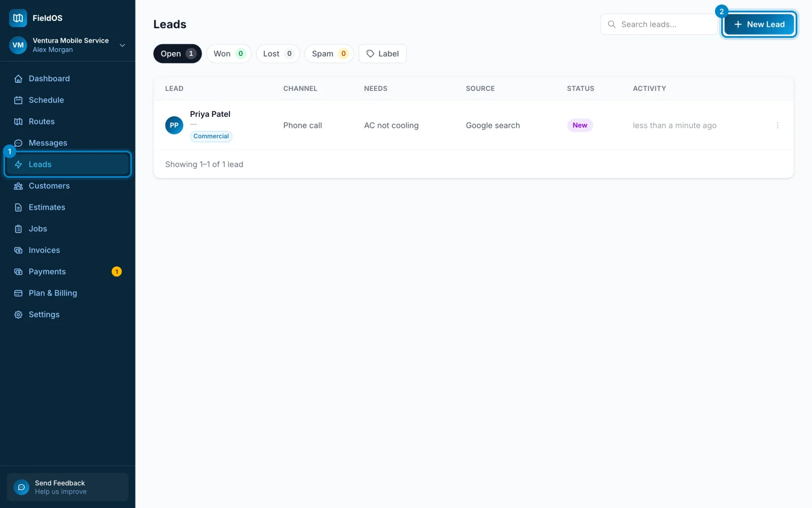Click the Phone call channel cell

(302, 125)
